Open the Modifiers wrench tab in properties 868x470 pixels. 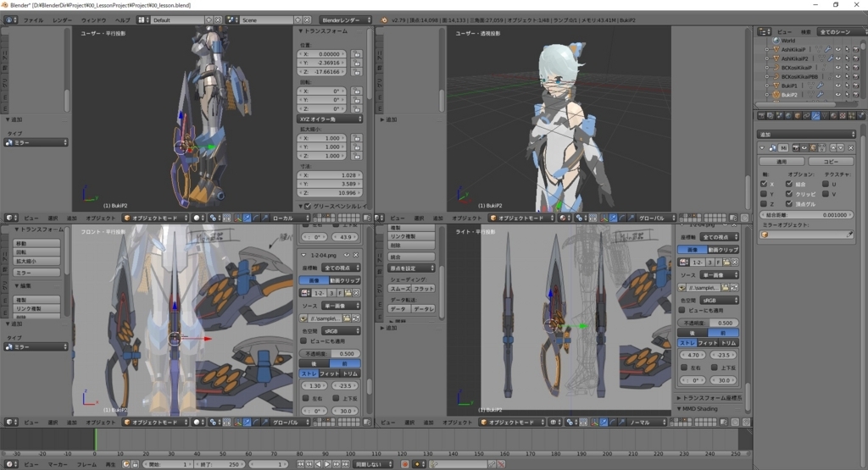click(x=815, y=115)
